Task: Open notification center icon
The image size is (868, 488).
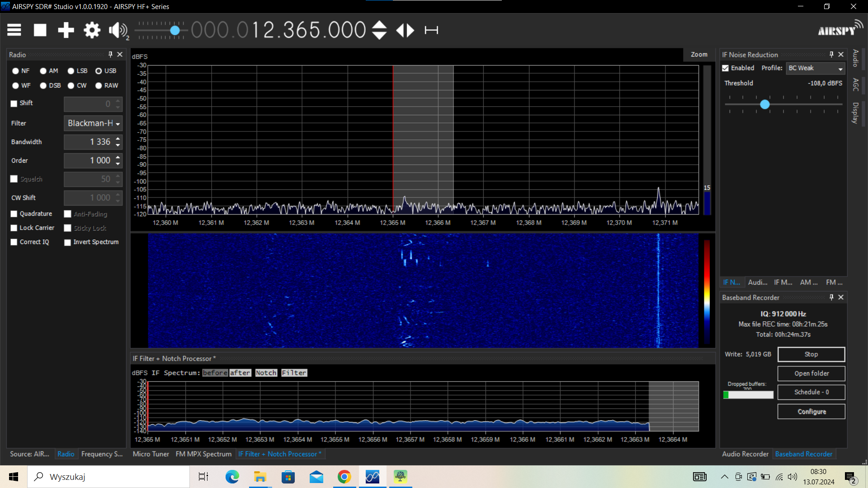Action: coord(850,477)
